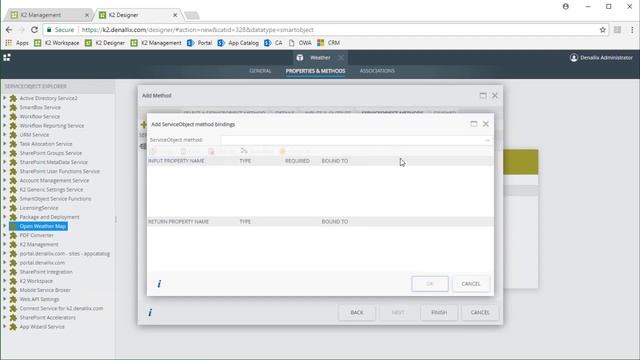This screenshot has width=640, height=360.
Task: Expand K2 Generic Settings Service node
Action: tap(4, 189)
